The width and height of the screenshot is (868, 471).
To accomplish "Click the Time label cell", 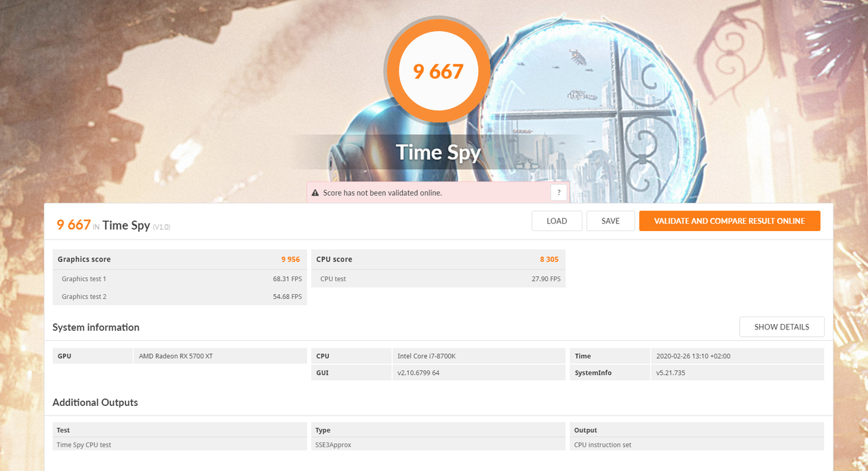I will tap(610, 356).
